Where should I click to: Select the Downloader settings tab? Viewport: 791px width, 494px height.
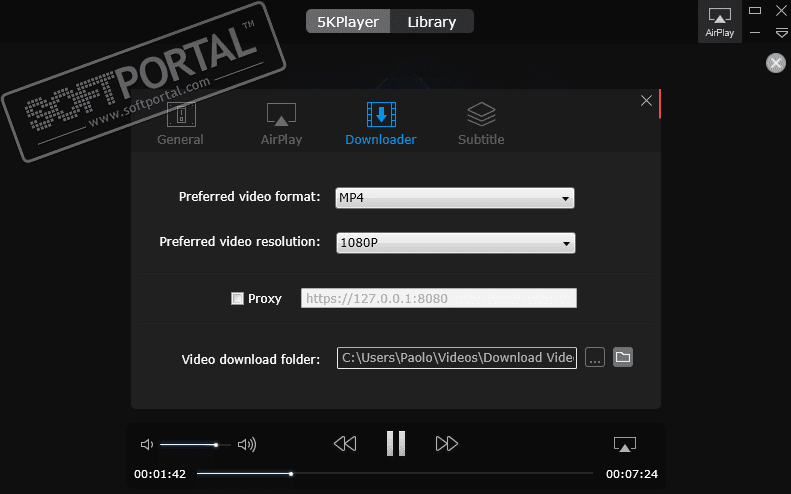(x=381, y=124)
